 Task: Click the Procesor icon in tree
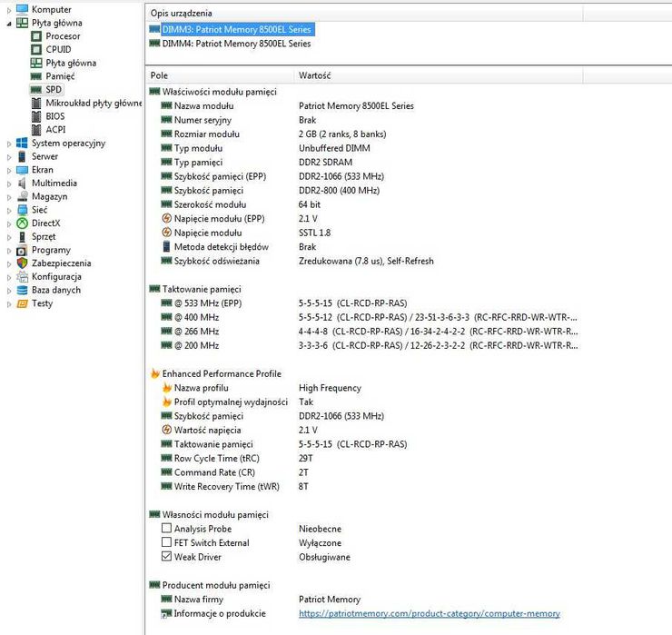36,36
